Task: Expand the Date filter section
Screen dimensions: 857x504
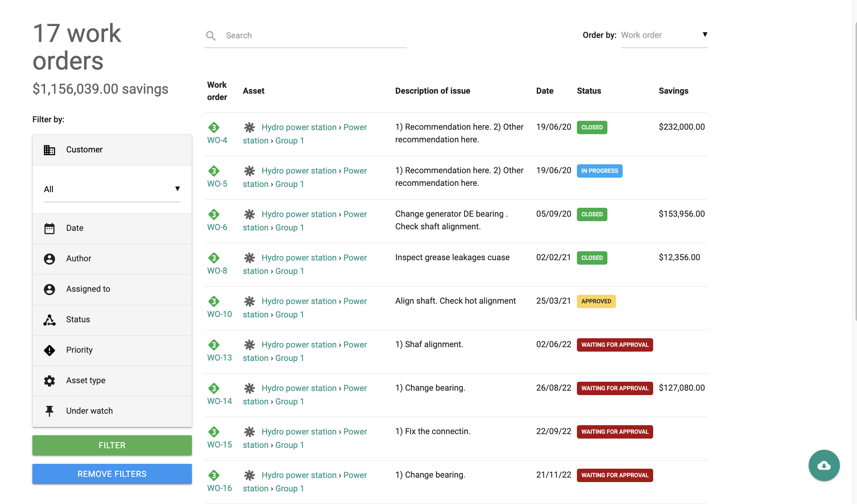Action: pyautogui.click(x=112, y=228)
